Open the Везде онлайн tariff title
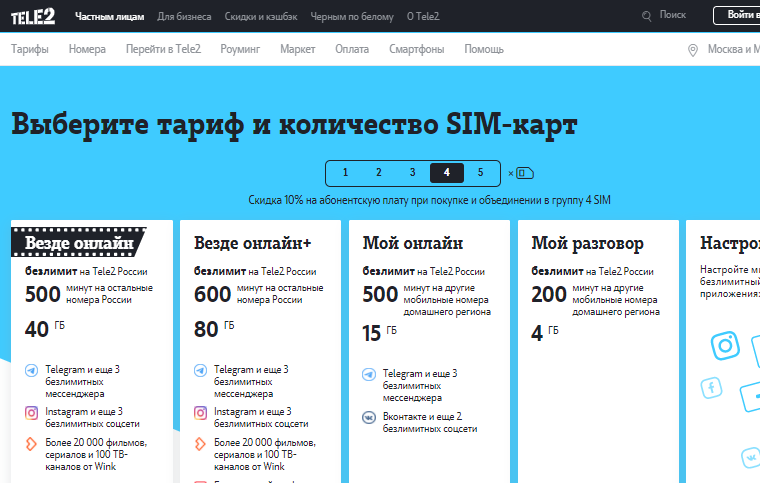This screenshot has height=483, width=760. tap(79, 242)
